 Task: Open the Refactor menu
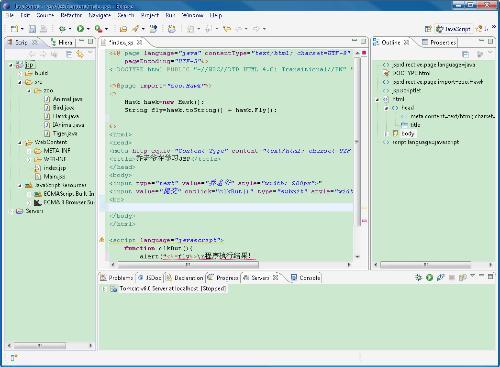pyautogui.click(x=71, y=15)
